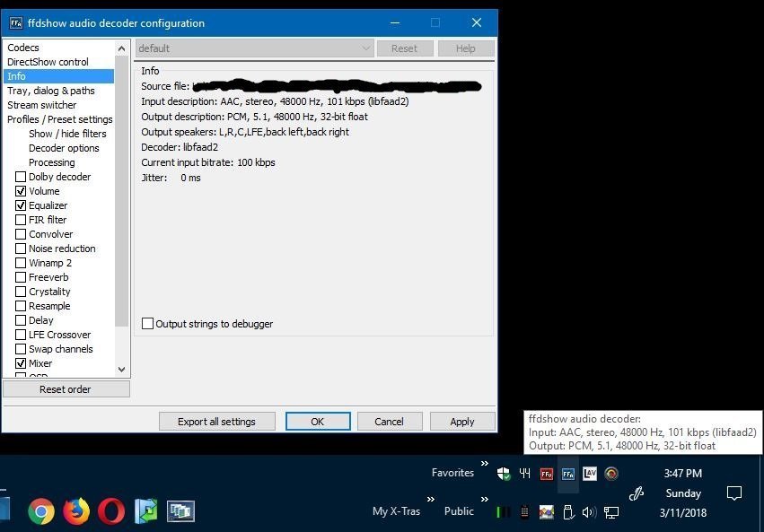Check Output strings to debugger

click(147, 324)
